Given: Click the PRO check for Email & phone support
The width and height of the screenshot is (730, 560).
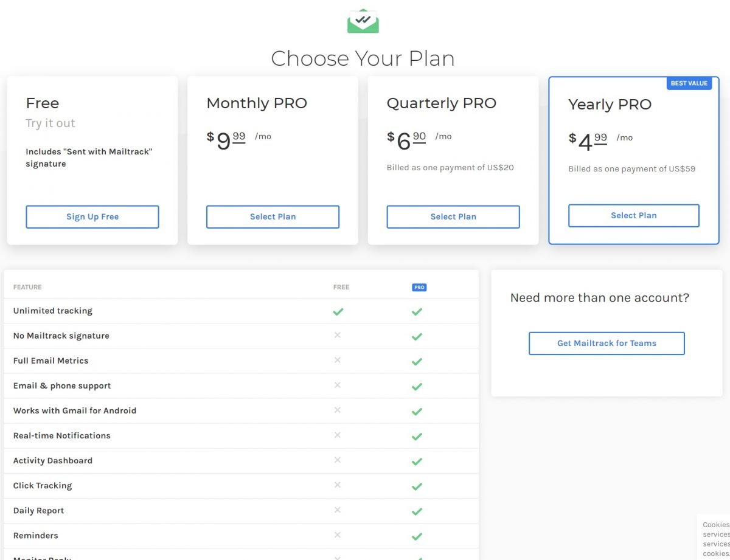Looking at the screenshot, I should [x=417, y=386].
